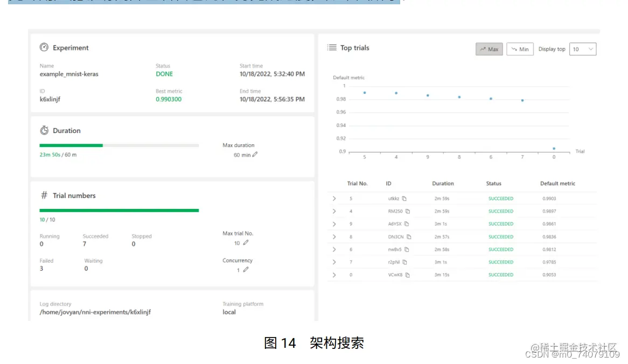This screenshot has height=364, width=628.
Task: Click the Duration stopwatch icon
Action: pos(44,130)
